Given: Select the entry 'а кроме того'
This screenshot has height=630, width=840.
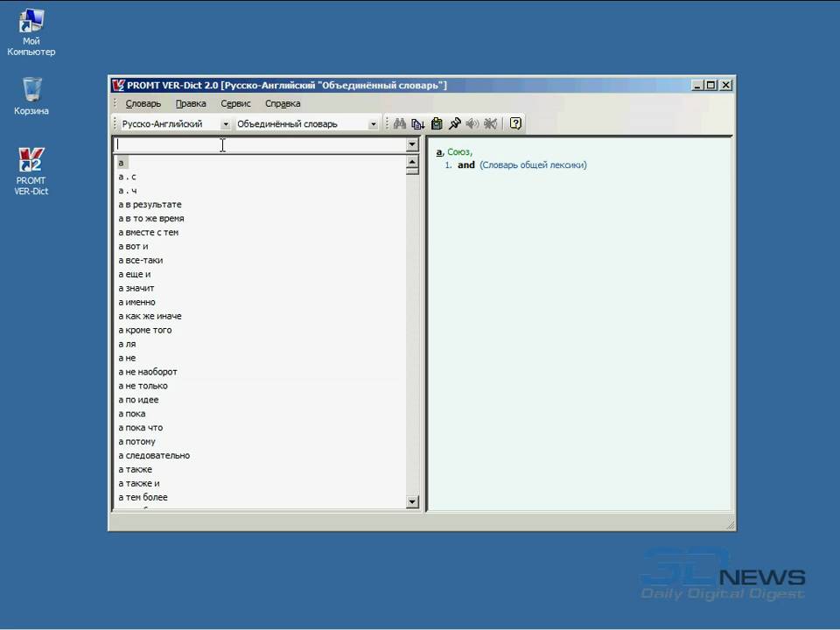Looking at the screenshot, I should [x=145, y=330].
